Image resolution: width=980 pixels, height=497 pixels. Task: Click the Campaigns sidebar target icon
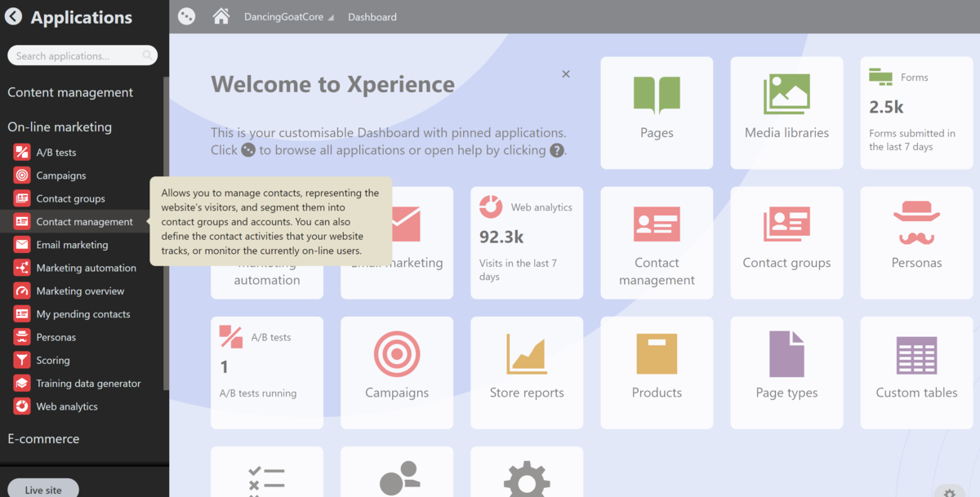[x=22, y=175]
